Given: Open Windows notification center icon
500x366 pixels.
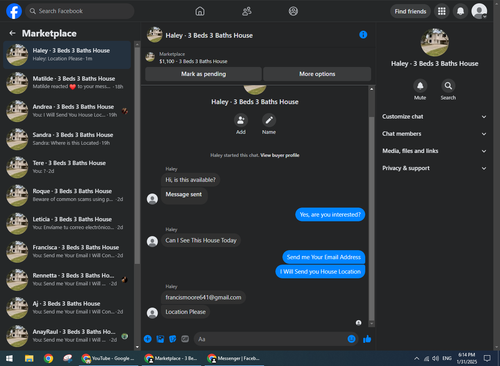Looking at the screenshot, I should click(x=487, y=358).
